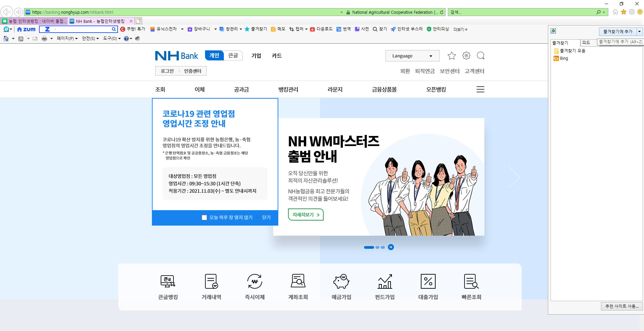Click 계좌조회 quick menu icon
Image resolution: width=644 pixels, height=331 pixels.
point(298,281)
